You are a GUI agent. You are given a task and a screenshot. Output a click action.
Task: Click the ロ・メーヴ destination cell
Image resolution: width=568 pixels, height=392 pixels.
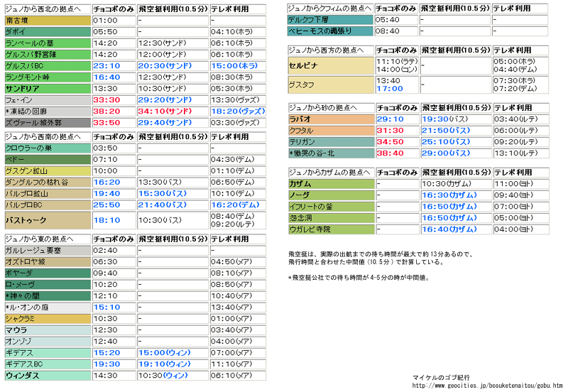click(x=48, y=285)
